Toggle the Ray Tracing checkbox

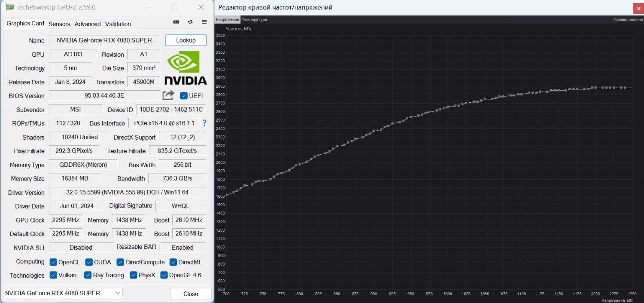88,275
